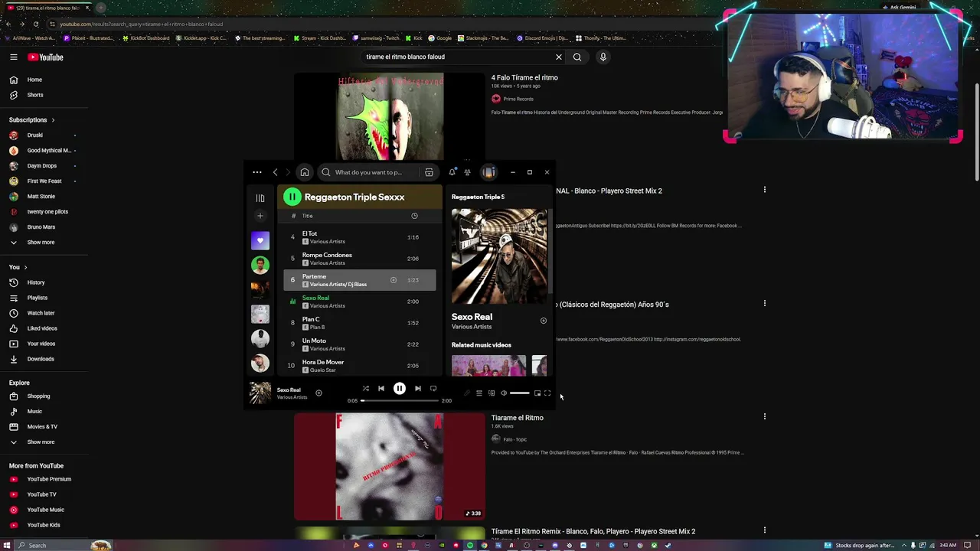This screenshot has height=551, width=980.
Task: Open Spotify mini player icon
Action: [x=537, y=393]
